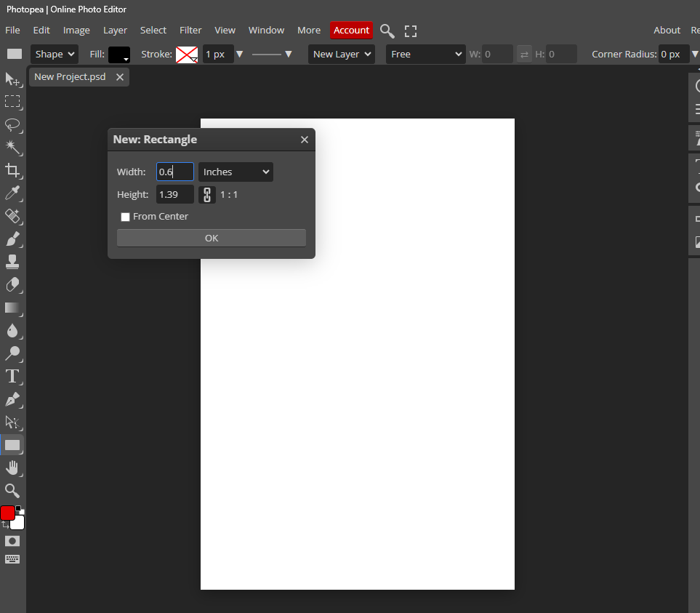
Task: Select the Magic Wand tool
Action: click(x=12, y=147)
